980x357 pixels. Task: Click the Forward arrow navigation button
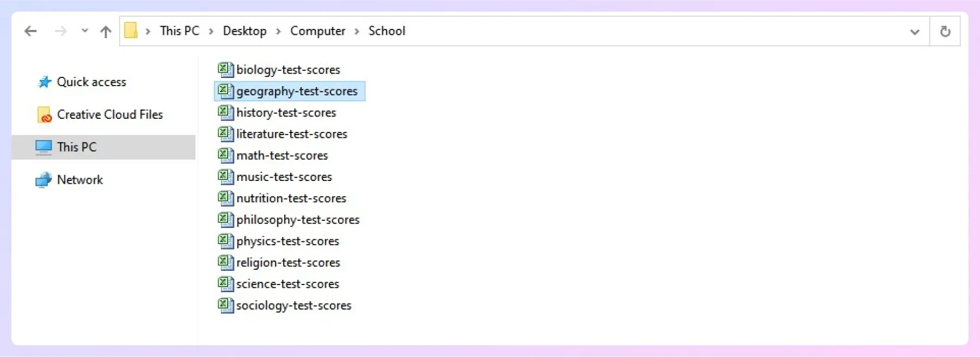click(x=60, y=31)
